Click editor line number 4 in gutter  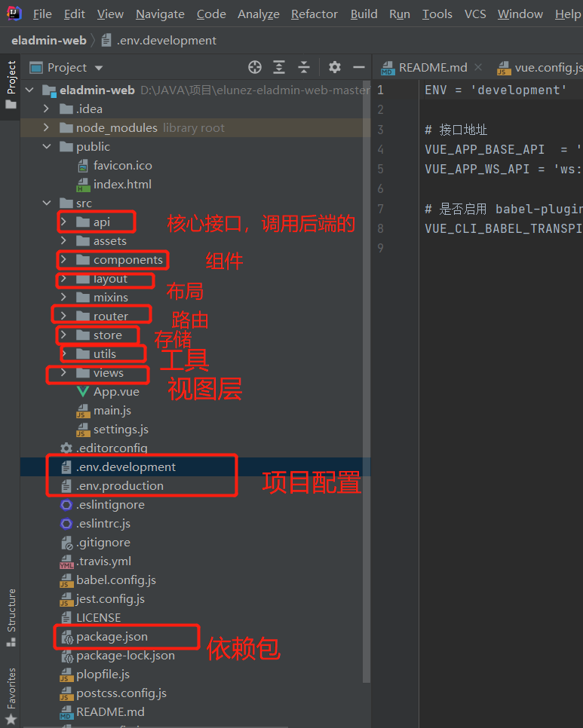380,149
